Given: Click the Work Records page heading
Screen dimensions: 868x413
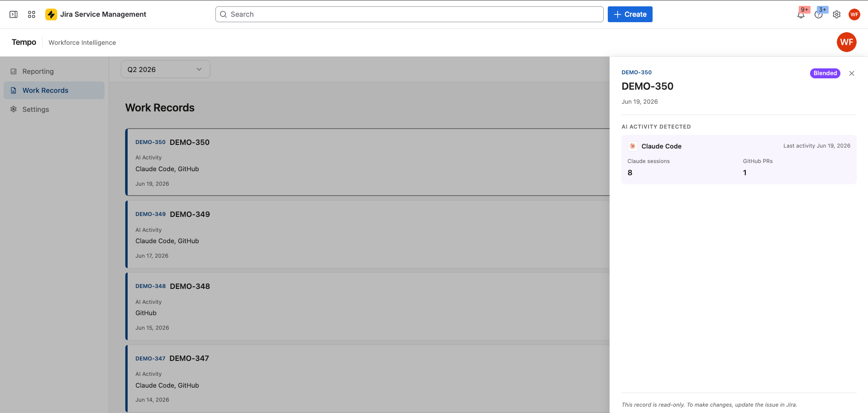Looking at the screenshot, I should coord(160,108).
